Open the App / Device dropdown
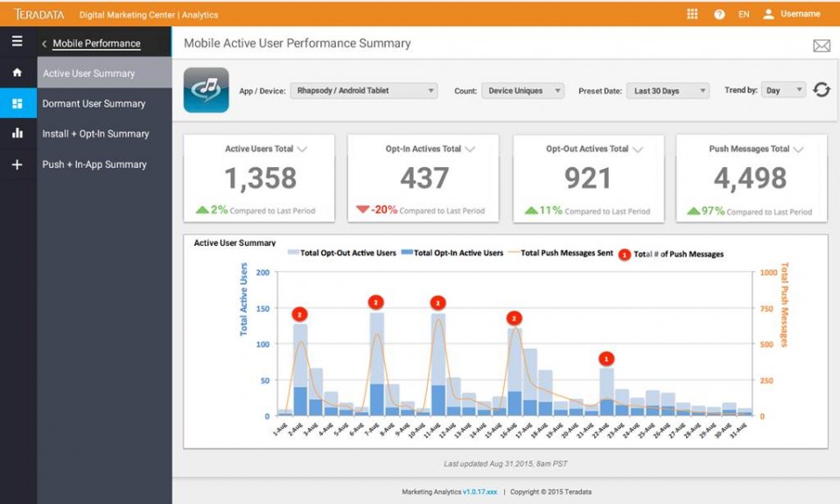The image size is (840, 504). 364,90
